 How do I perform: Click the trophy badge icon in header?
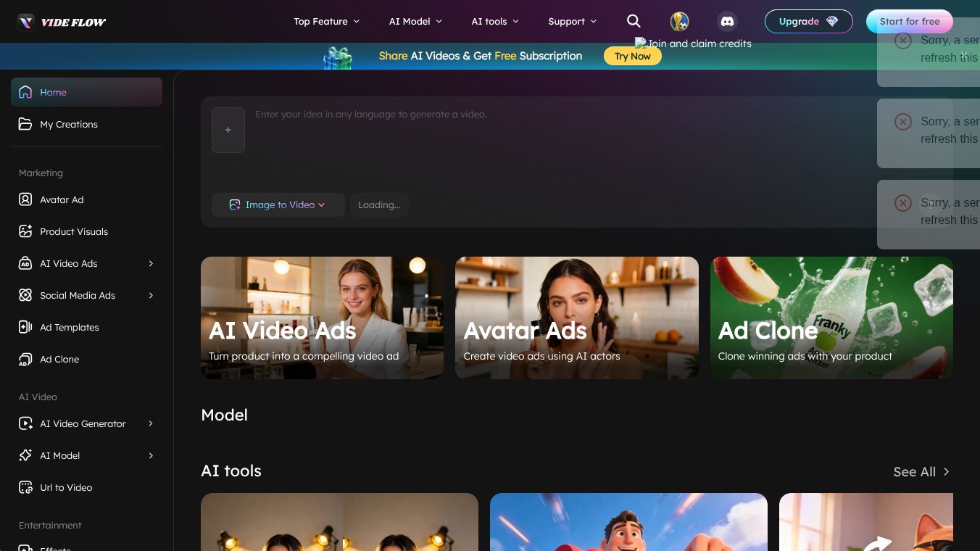pyautogui.click(x=680, y=22)
